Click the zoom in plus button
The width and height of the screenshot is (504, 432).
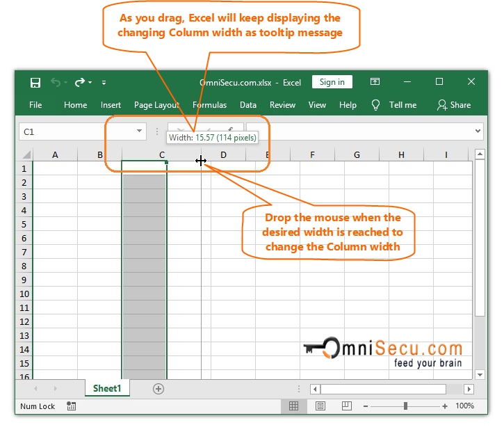(x=445, y=406)
